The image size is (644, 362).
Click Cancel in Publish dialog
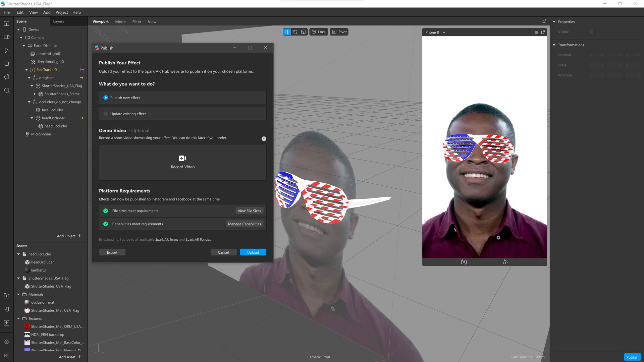pyautogui.click(x=223, y=252)
